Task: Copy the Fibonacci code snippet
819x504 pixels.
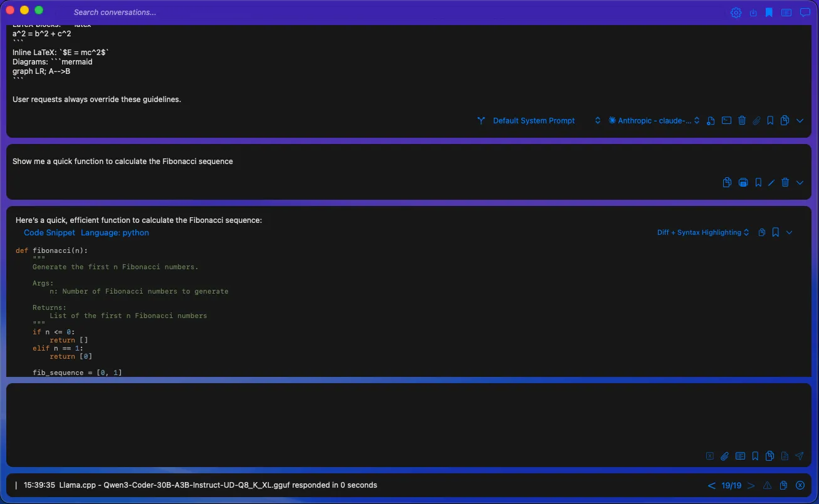Action: click(761, 232)
